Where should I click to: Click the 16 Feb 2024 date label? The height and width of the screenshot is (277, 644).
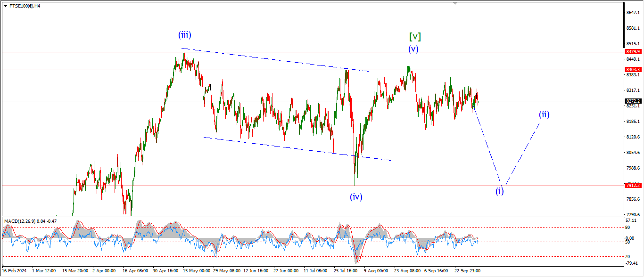coord(15,271)
